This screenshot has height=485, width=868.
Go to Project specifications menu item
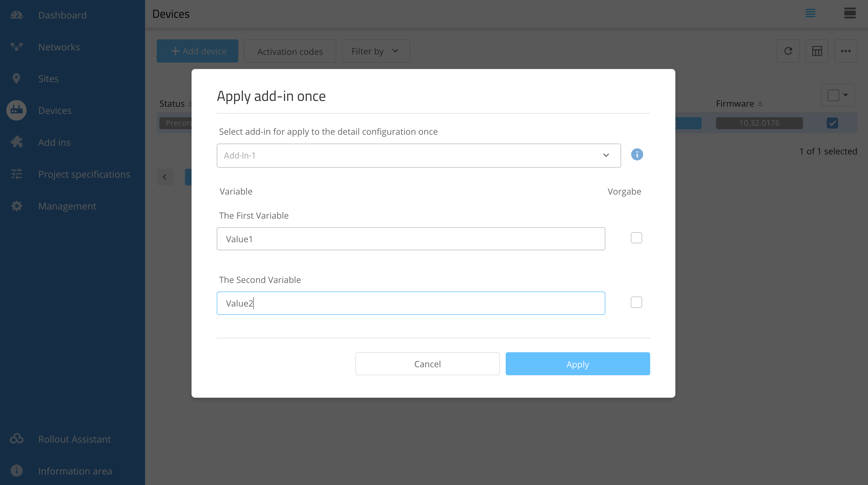coord(84,174)
